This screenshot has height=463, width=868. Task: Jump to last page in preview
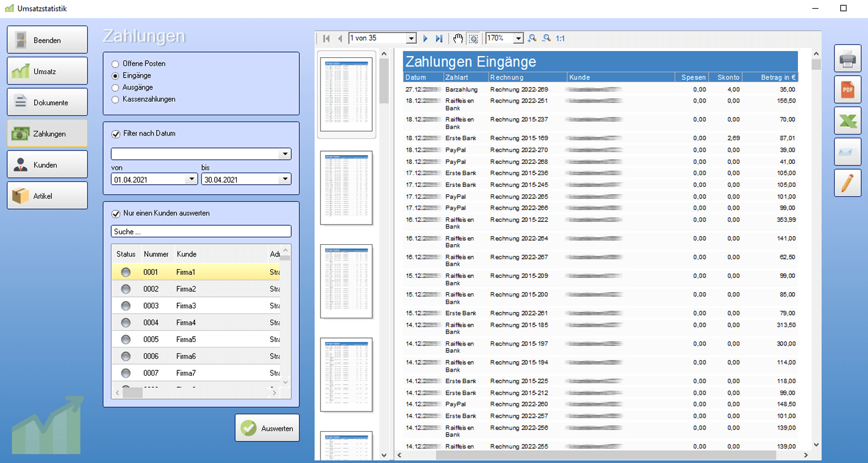click(x=439, y=38)
